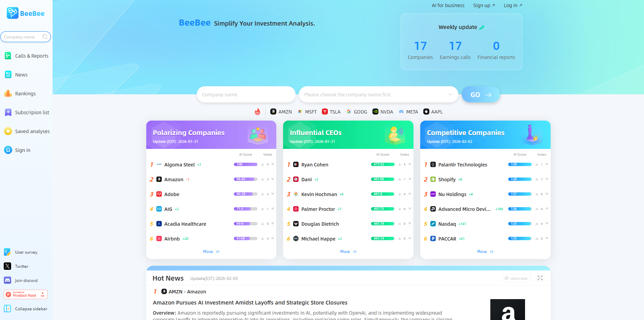Go to Rankings page

20,94
